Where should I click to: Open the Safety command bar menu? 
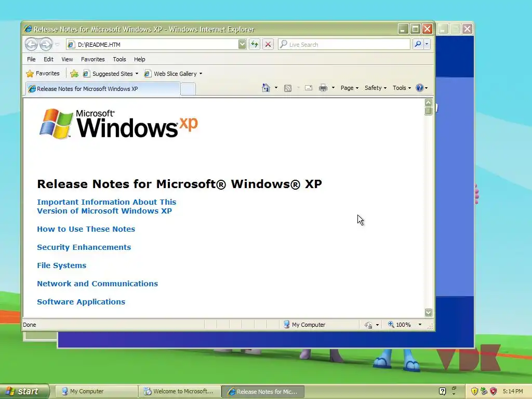[376, 88]
